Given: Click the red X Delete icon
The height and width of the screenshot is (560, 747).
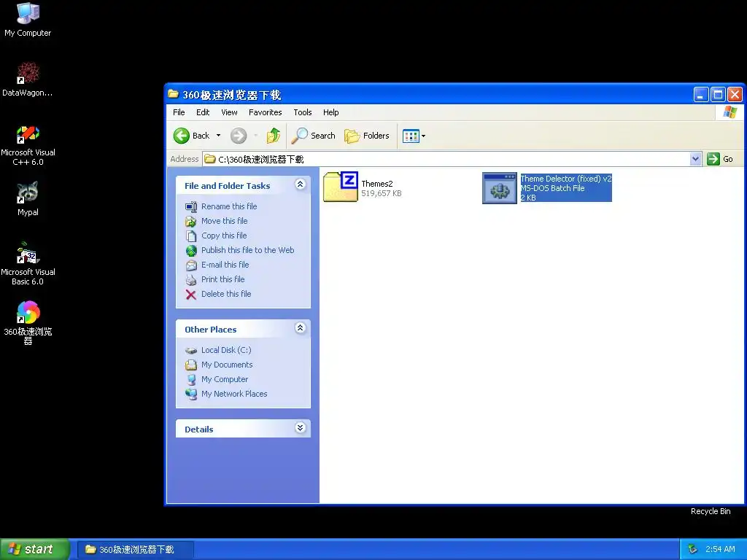Looking at the screenshot, I should pos(191,295).
